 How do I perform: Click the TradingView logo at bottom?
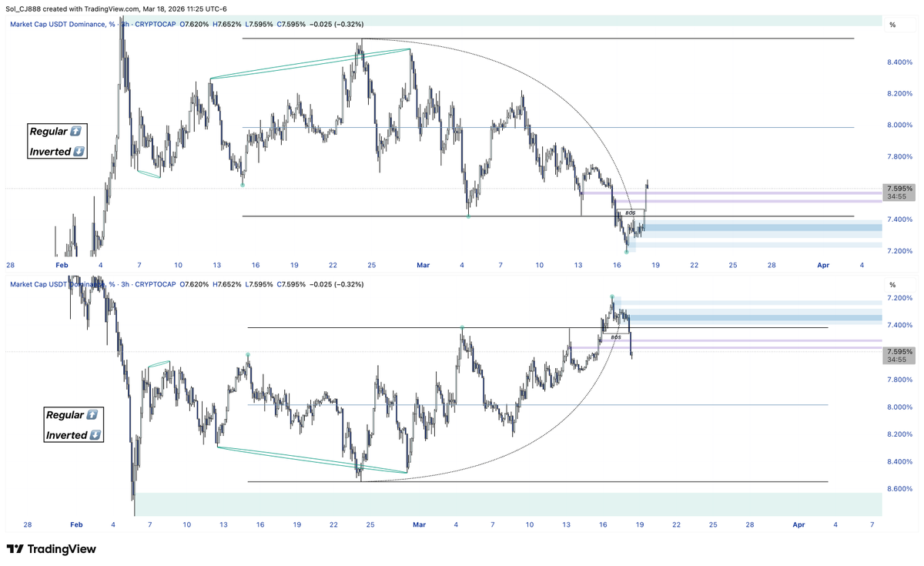[51, 549]
